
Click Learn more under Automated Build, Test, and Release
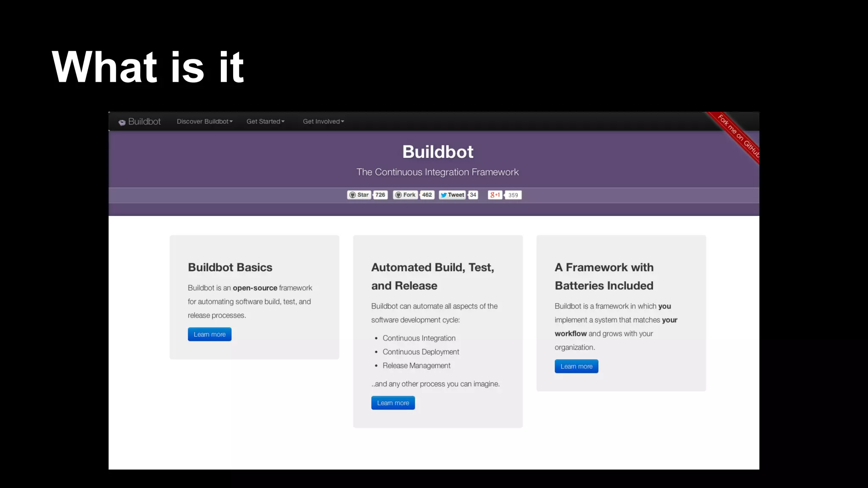point(393,403)
